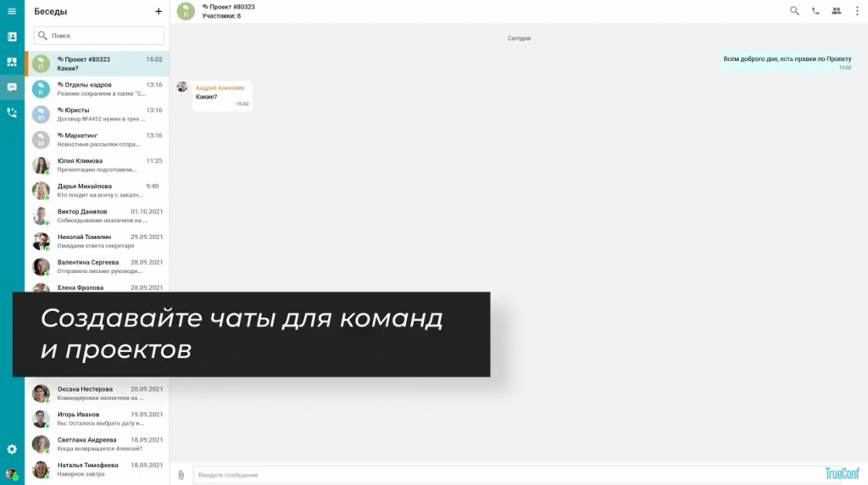Screen dimensions: 868x485
Task: Click Проект #80323 header avatar
Action: click(x=186, y=11)
